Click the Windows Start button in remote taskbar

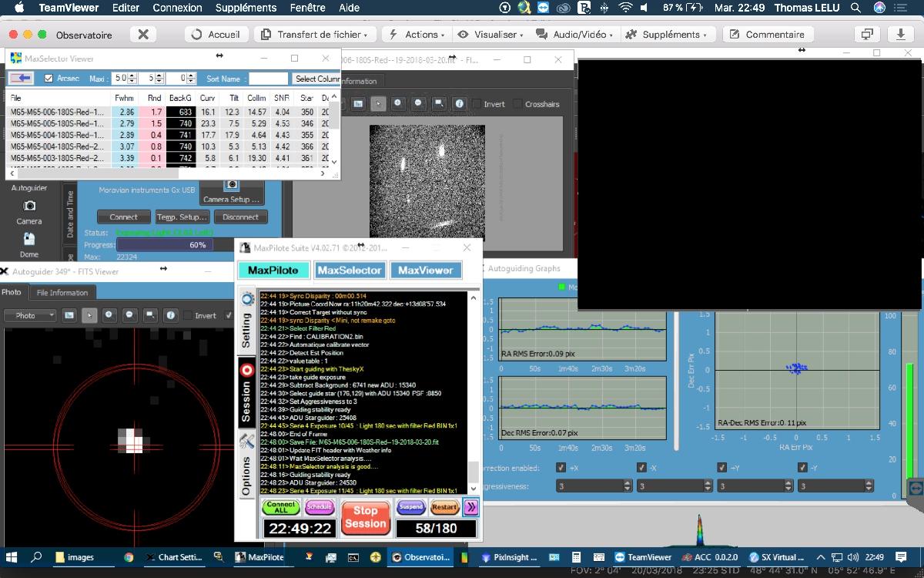pos(11,556)
